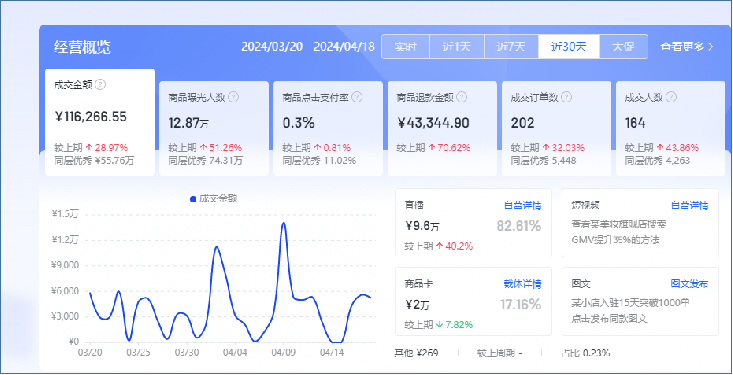The width and height of the screenshot is (733, 375).
Task: Click help icon beside 商品曝光人数
Action: pyautogui.click(x=234, y=97)
